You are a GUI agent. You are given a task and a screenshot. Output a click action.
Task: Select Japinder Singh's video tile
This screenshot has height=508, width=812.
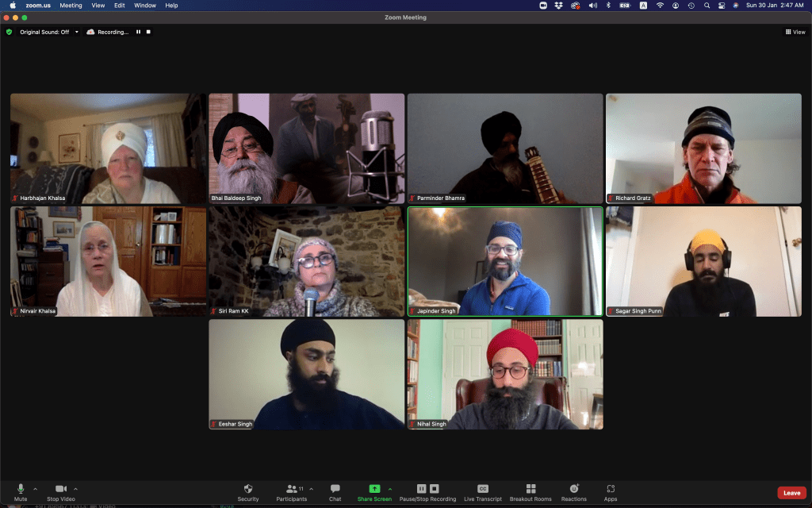coord(504,262)
